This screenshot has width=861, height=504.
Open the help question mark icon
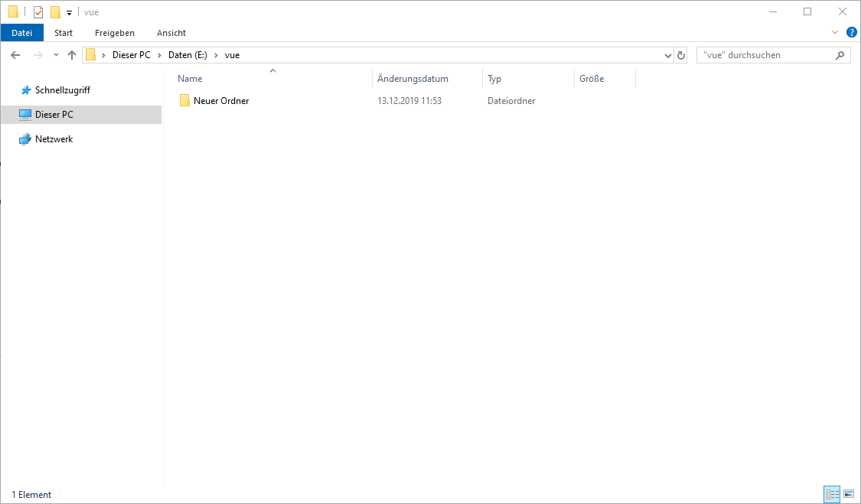coord(852,32)
